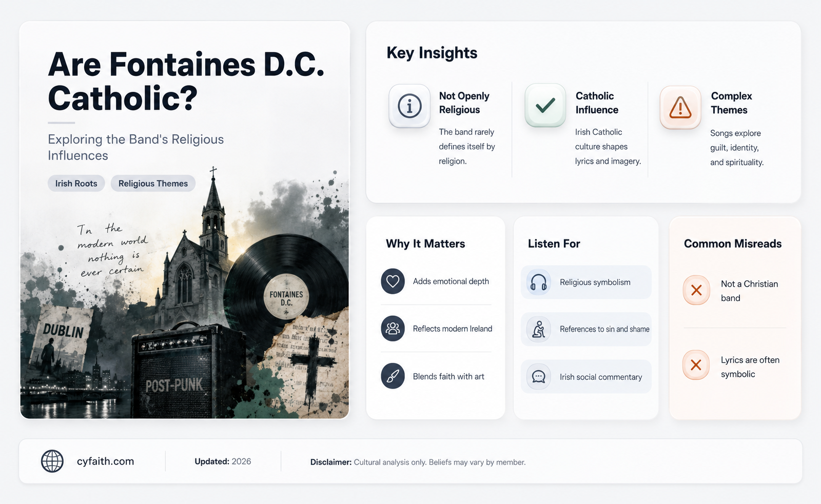The width and height of the screenshot is (821, 504).
Task: Click the X icon next to Not a Christian band
Action: (x=696, y=290)
